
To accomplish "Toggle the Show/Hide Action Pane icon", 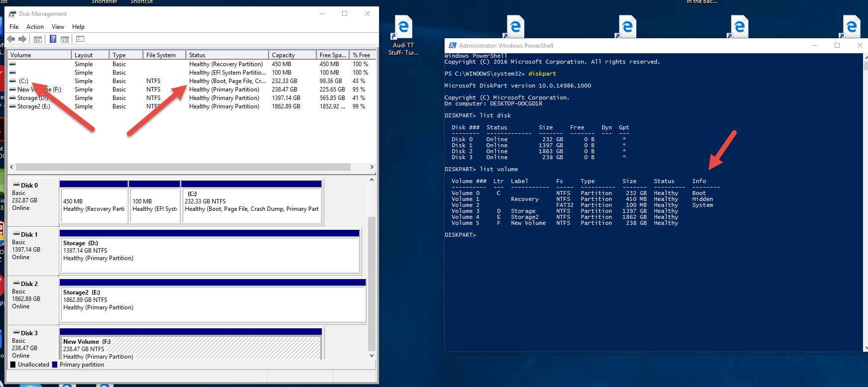I will [65, 39].
